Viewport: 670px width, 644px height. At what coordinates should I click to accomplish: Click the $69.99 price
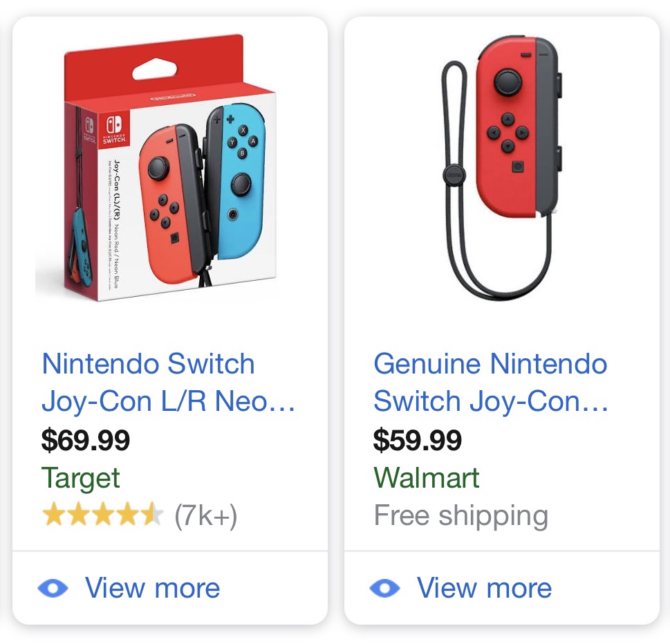tap(86, 440)
